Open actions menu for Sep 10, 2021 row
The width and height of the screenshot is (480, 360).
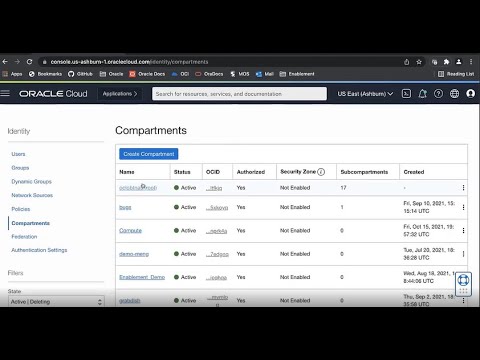463,207
